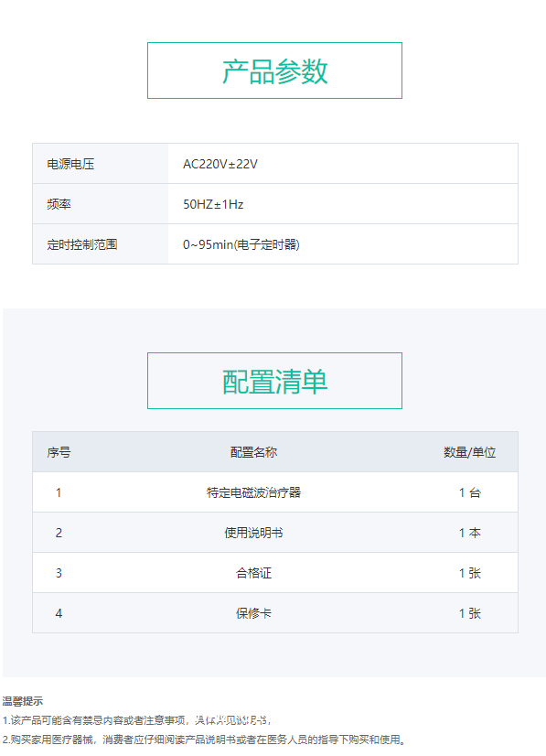Click the AC220V±22V value

tap(220, 164)
